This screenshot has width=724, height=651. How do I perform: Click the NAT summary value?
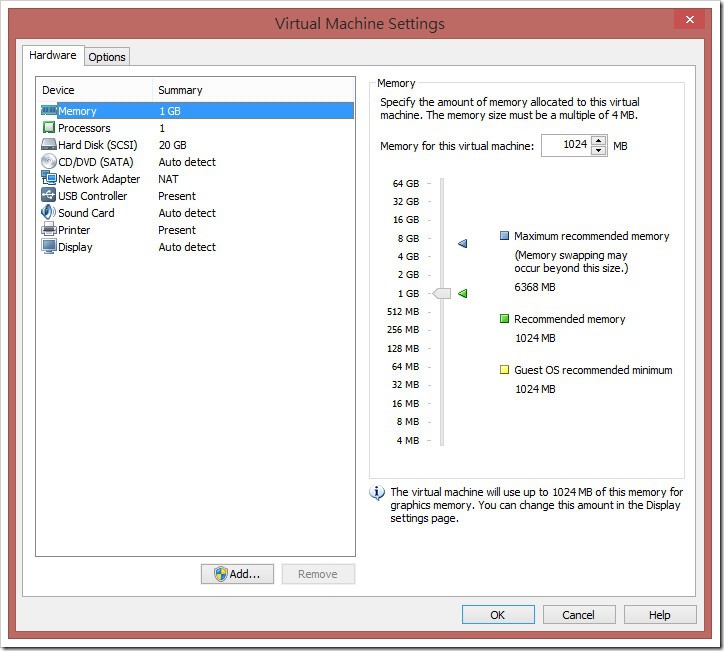pyautogui.click(x=168, y=179)
